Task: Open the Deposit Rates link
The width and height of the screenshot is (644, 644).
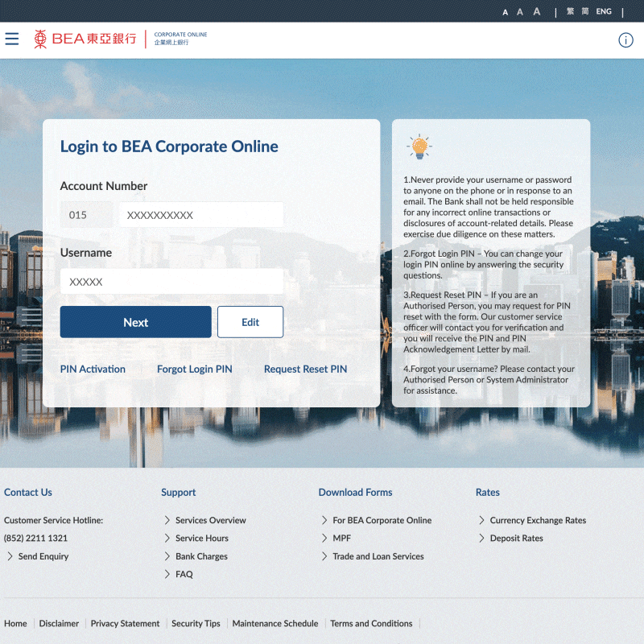Action: [x=516, y=539]
